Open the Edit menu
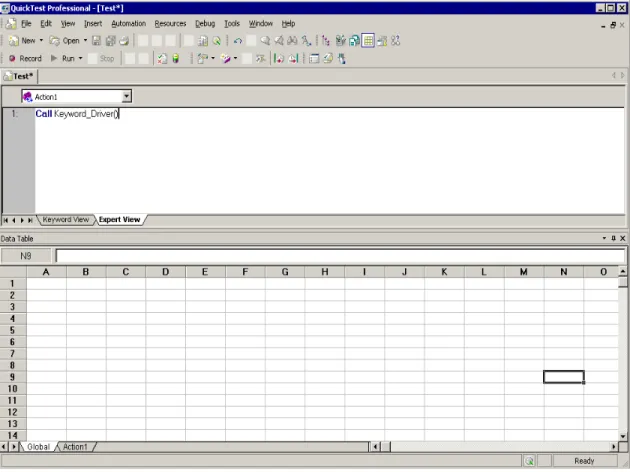630x472 pixels. [46, 24]
